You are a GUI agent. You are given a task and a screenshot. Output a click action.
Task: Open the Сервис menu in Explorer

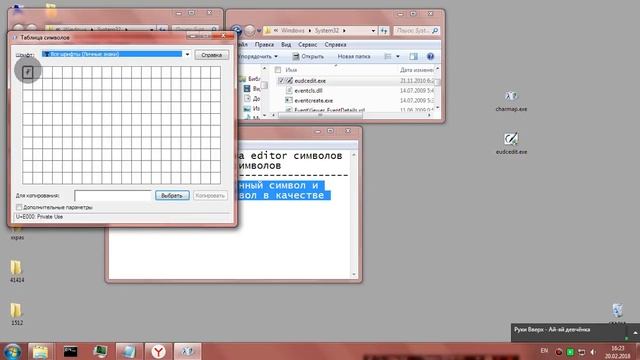307,44
